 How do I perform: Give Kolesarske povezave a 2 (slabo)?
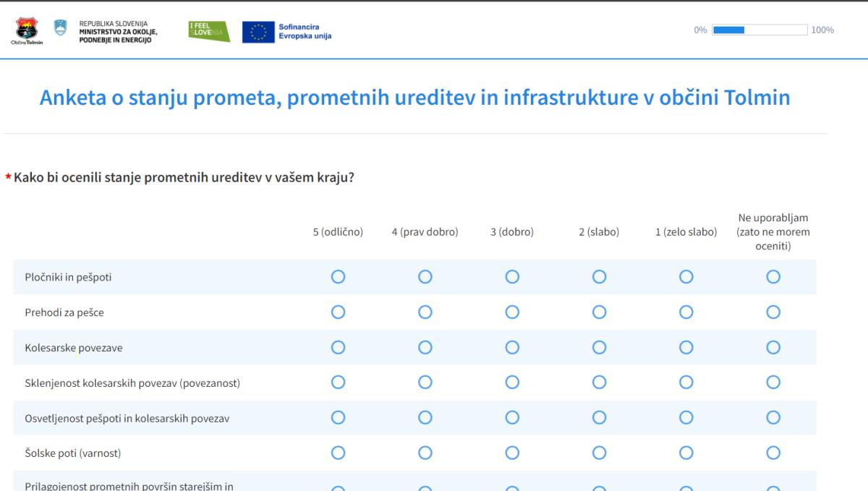point(599,347)
